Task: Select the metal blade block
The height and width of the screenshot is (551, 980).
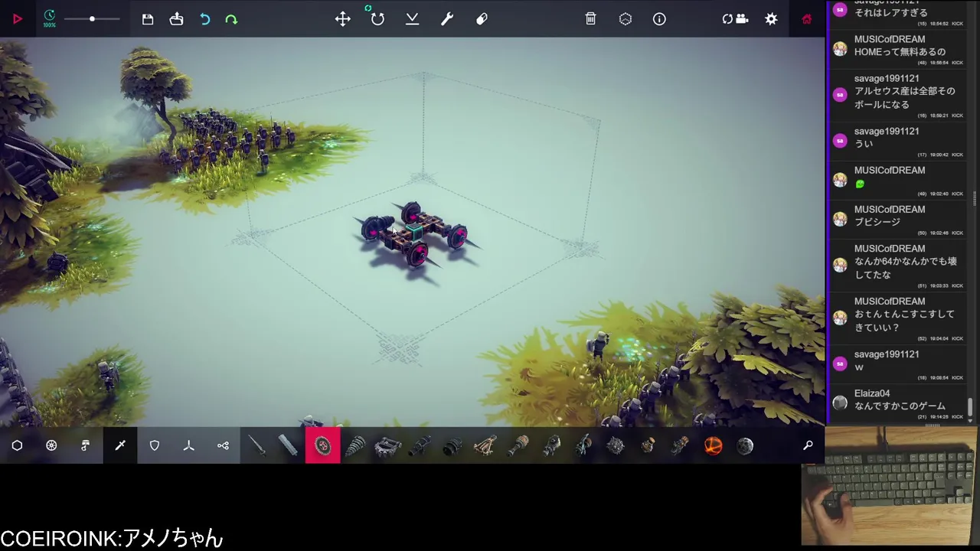Action: point(289,445)
